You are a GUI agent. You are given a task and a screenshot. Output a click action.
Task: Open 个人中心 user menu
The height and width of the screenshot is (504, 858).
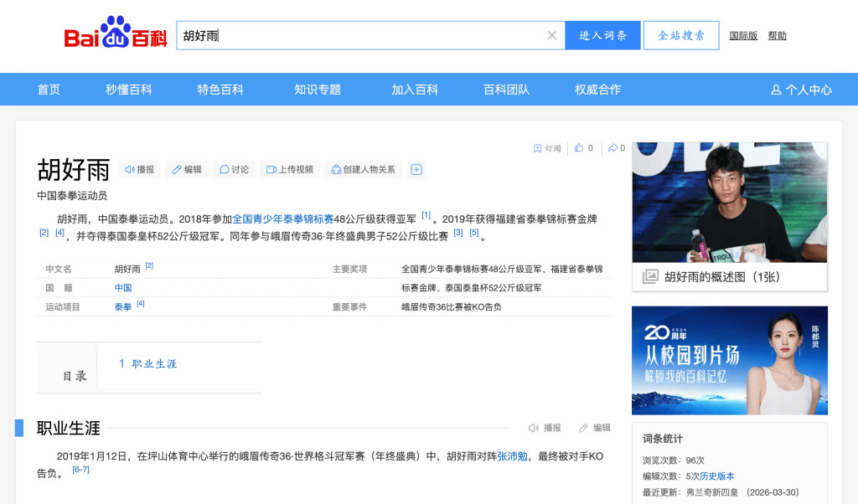tap(801, 90)
